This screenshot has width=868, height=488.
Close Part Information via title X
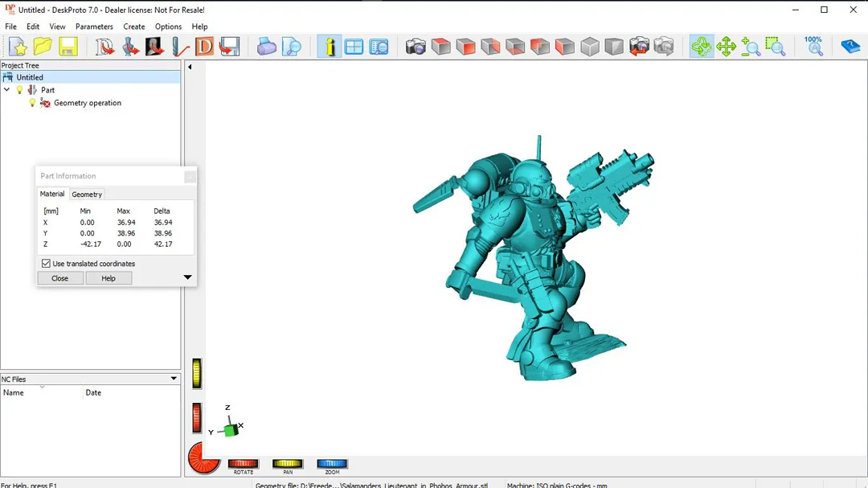click(190, 177)
